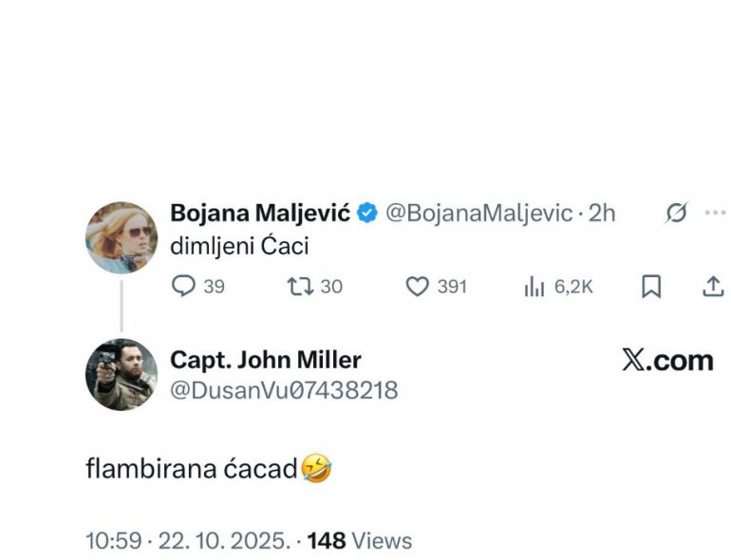Like the Bojana Maljević tweet

pos(417,286)
